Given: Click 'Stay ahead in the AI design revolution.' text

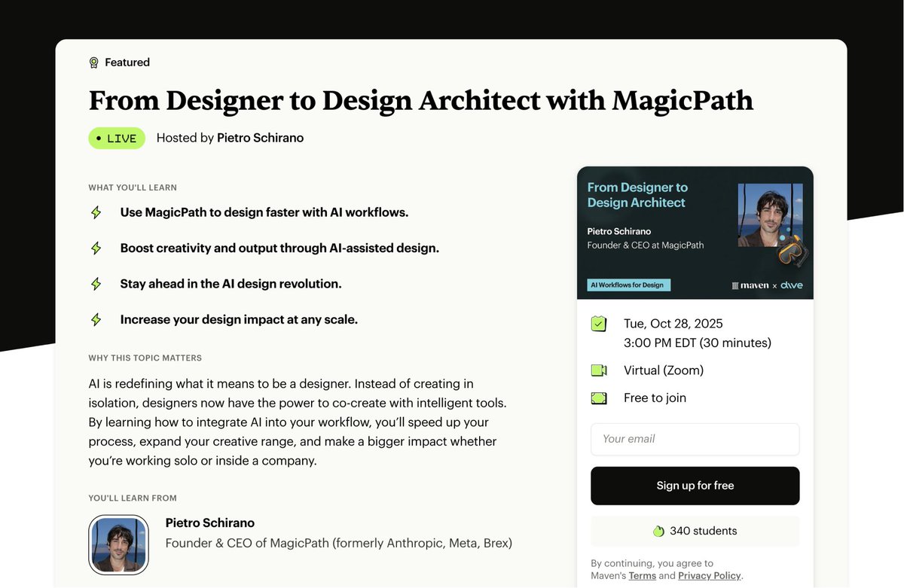Looking at the screenshot, I should click(231, 284).
